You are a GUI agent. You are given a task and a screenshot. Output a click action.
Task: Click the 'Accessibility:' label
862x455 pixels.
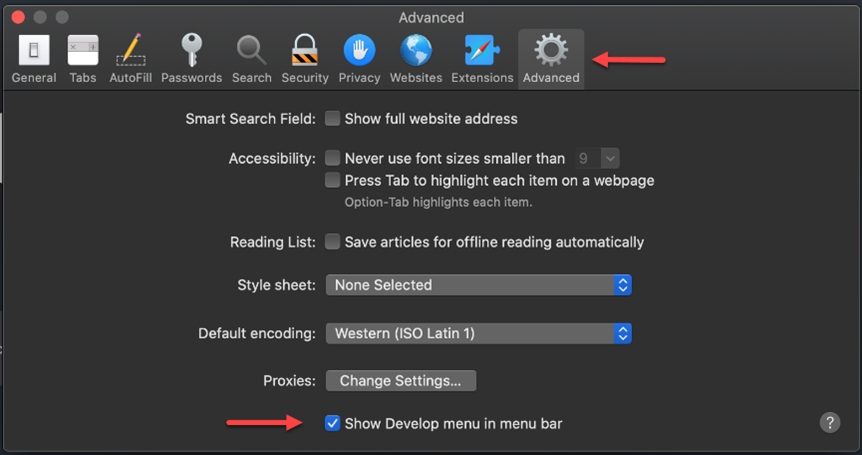(x=273, y=159)
